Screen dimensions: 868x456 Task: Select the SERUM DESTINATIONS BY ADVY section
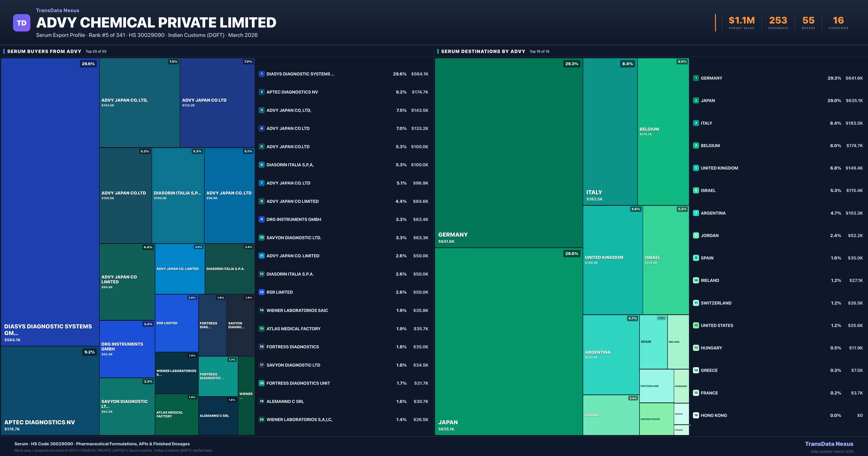(483, 51)
